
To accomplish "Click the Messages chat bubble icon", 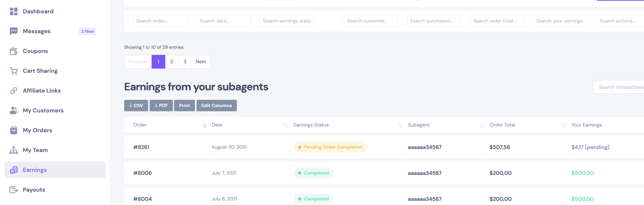I will click(14, 31).
